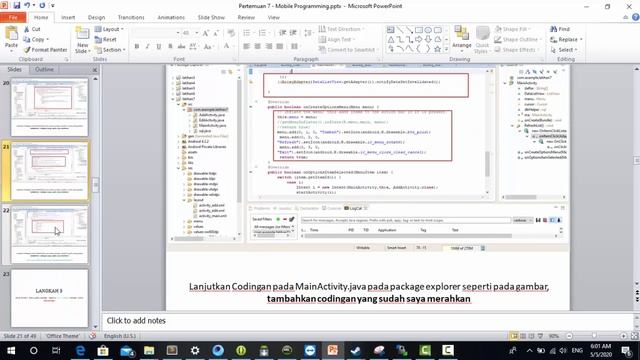Pick the Oval shape in the shapes gallery
Screen dimensions: 640x360
(428, 30)
